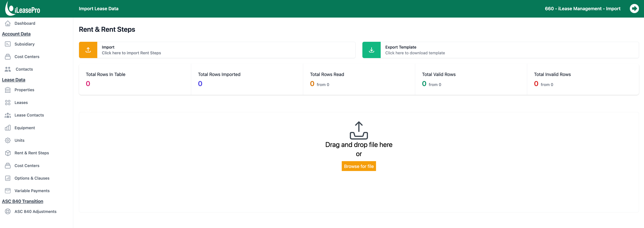The width and height of the screenshot is (644, 228).
Task: Click 660 - iLease Management - Import text
Action: [x=582, y=8]
